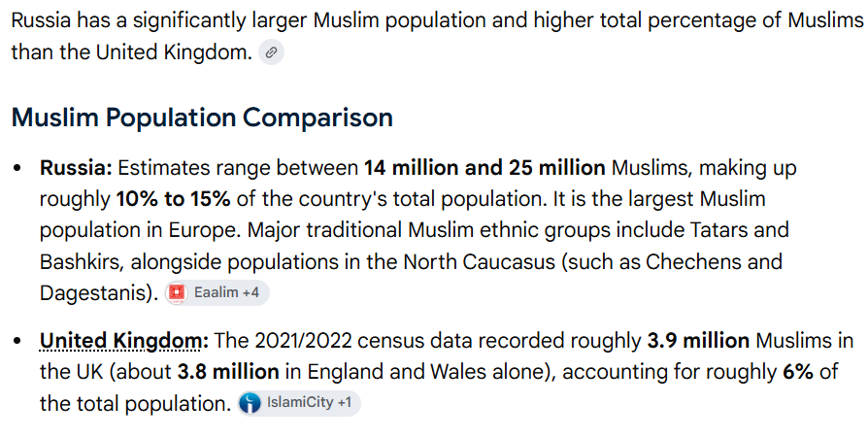Image resolution: width=868 pixels, height=438 pixels.
Task: Click the bold "6%" figure
Action: (x=798, y=372)
